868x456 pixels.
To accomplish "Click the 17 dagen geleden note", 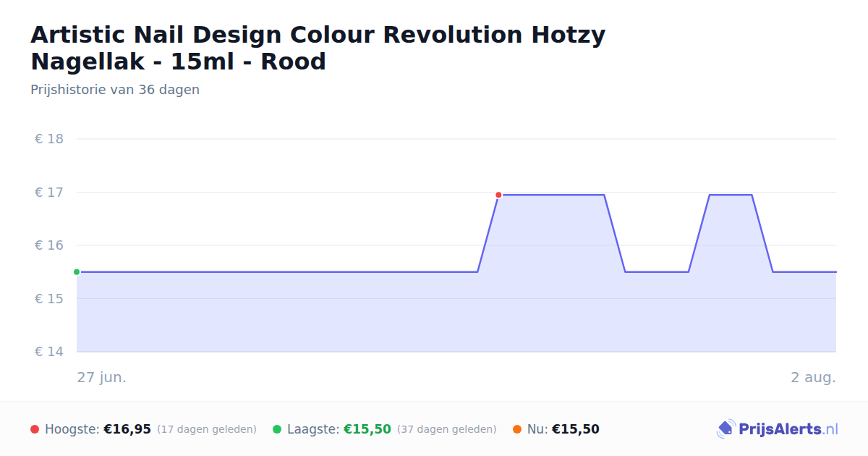I will coord(207,429).
